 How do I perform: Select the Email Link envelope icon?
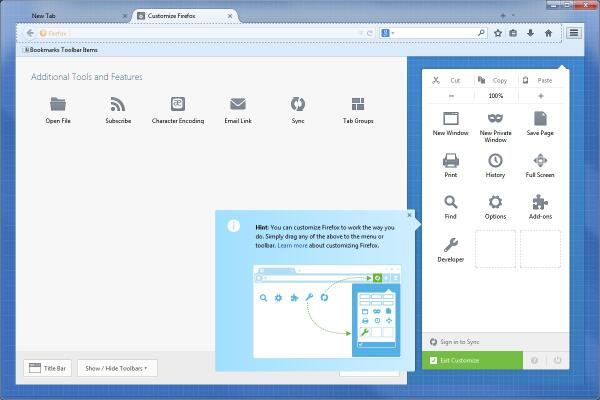238,104
